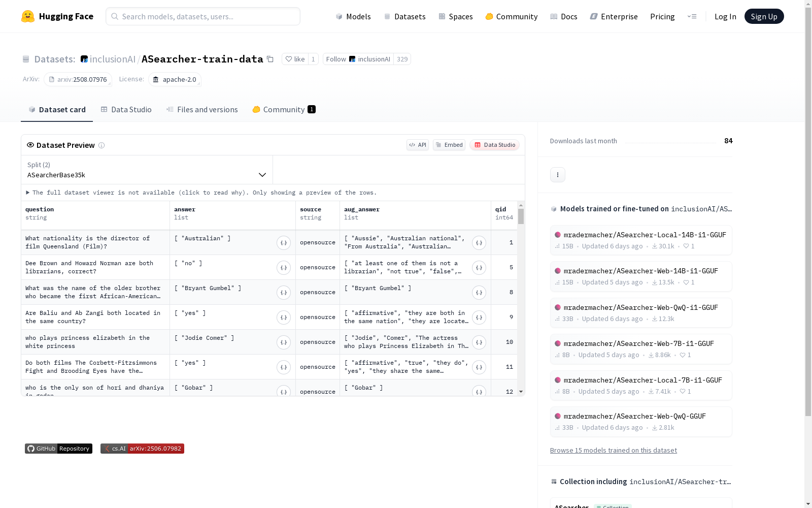Switch to the Data Studio tab
812x508 pixels.
tap(126, 110)
